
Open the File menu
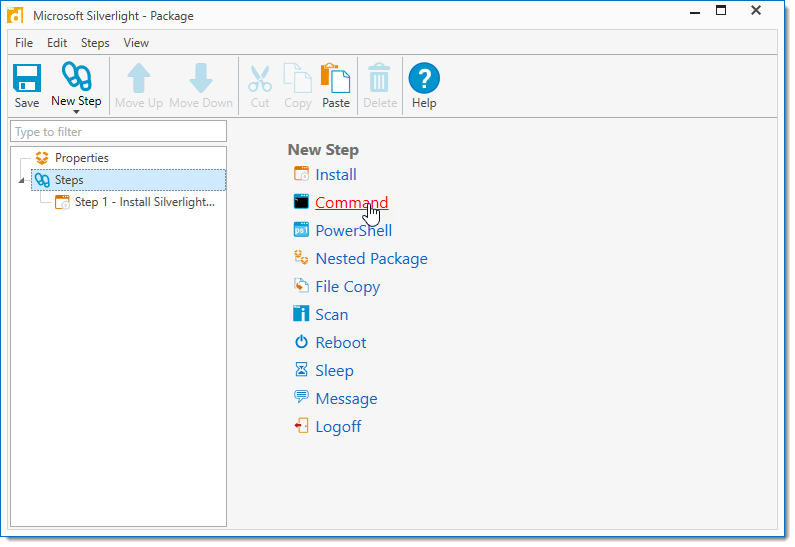point(24,43)
